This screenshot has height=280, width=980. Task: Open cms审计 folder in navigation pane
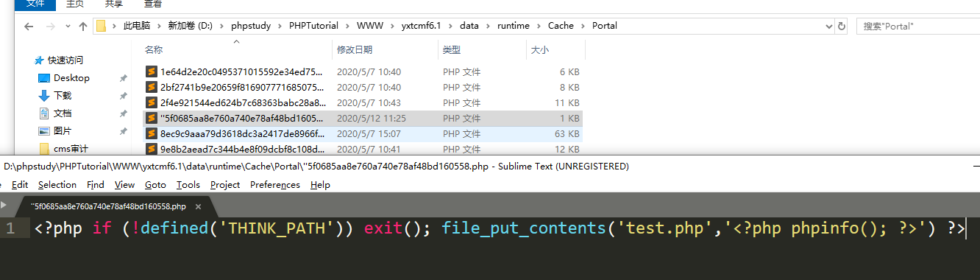pos(71,149)
